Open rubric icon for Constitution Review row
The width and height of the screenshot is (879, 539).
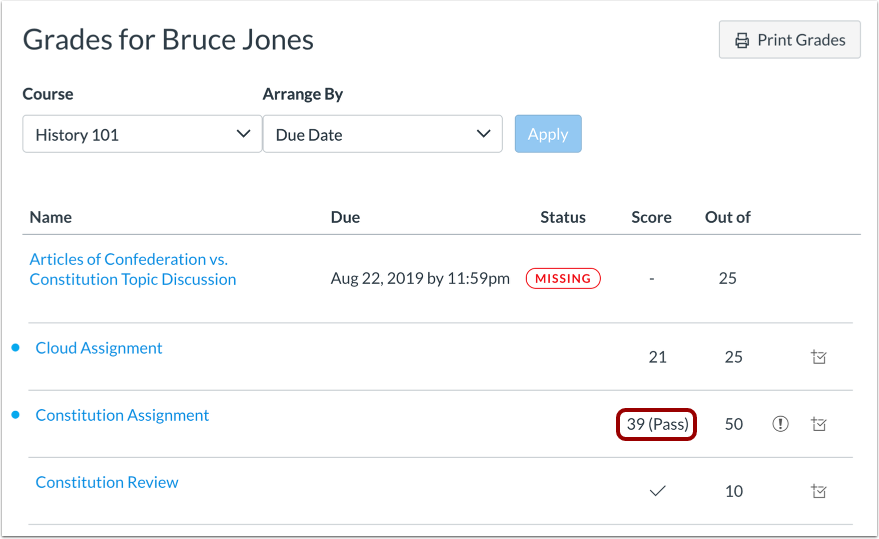point(819,491)
